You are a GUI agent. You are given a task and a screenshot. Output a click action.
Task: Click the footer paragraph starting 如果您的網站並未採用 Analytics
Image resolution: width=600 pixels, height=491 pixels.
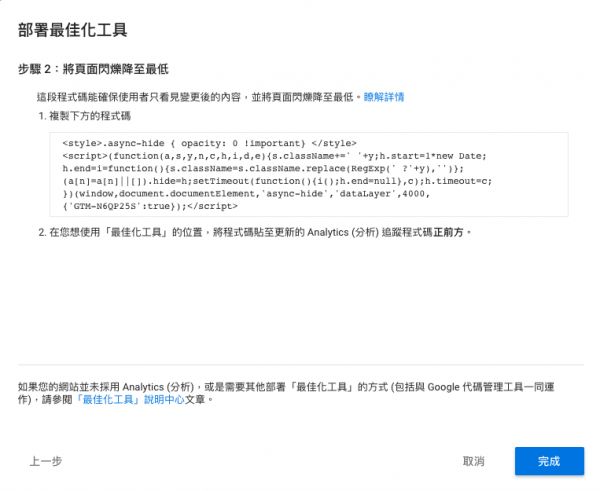pyautogui.click(x=286, y=393)
